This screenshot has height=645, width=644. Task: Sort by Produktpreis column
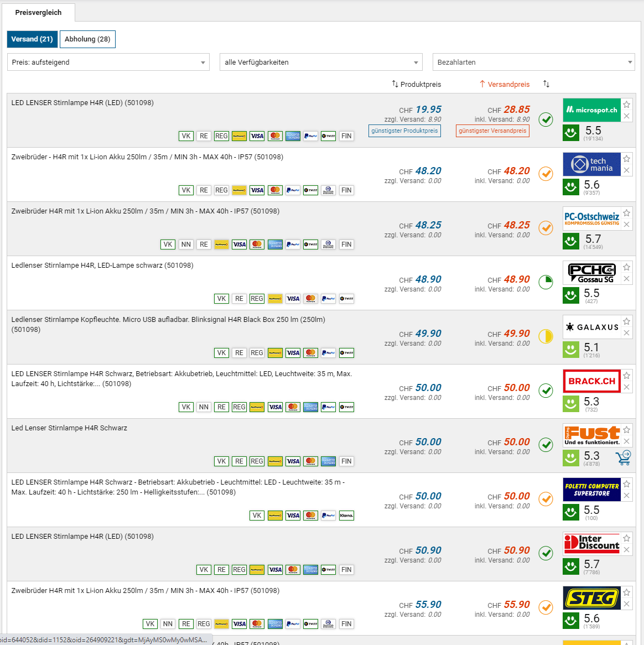point(417,84)
